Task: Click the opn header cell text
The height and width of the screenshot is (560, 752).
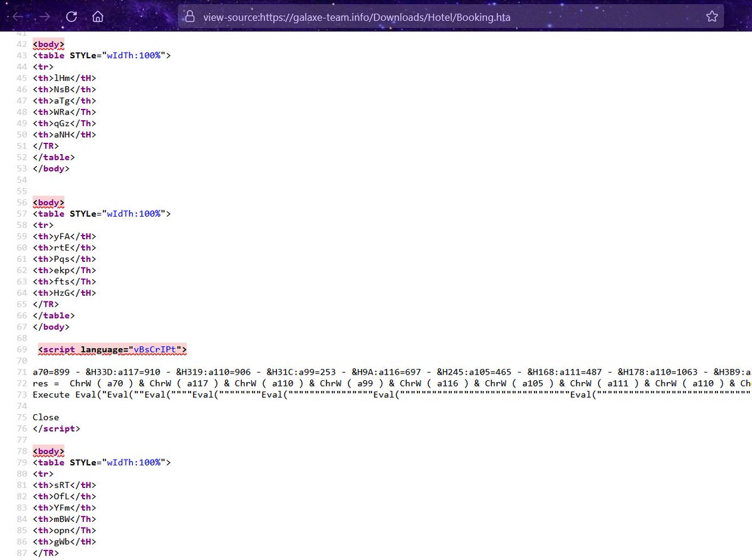Action: pos(62,530)
